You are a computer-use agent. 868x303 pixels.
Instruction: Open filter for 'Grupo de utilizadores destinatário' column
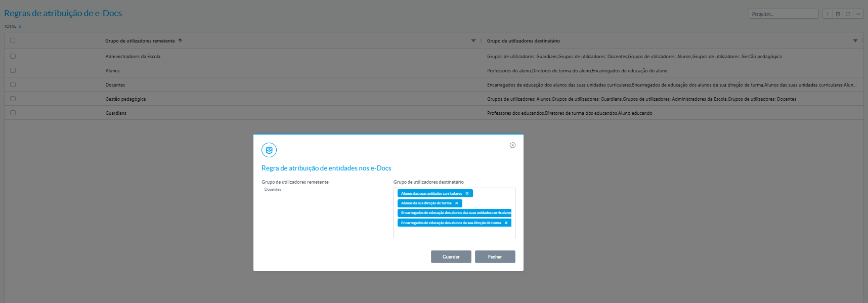pyautogui.click(x=855, y=40)
